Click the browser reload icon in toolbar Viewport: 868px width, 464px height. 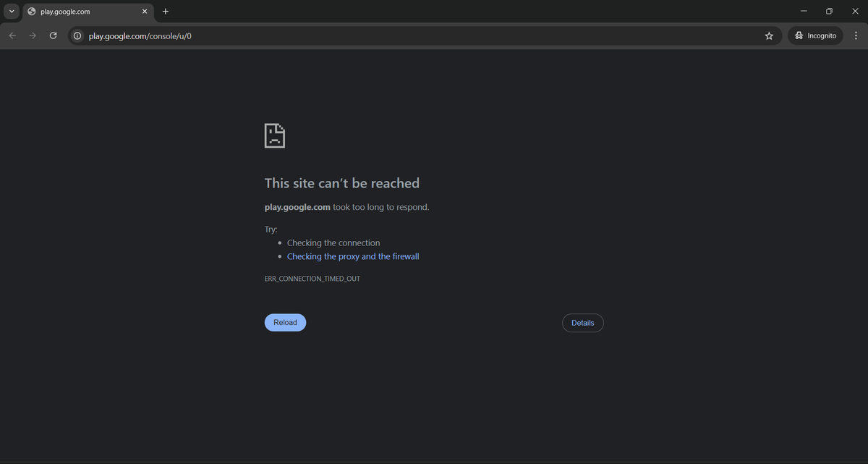click(53, 35)
